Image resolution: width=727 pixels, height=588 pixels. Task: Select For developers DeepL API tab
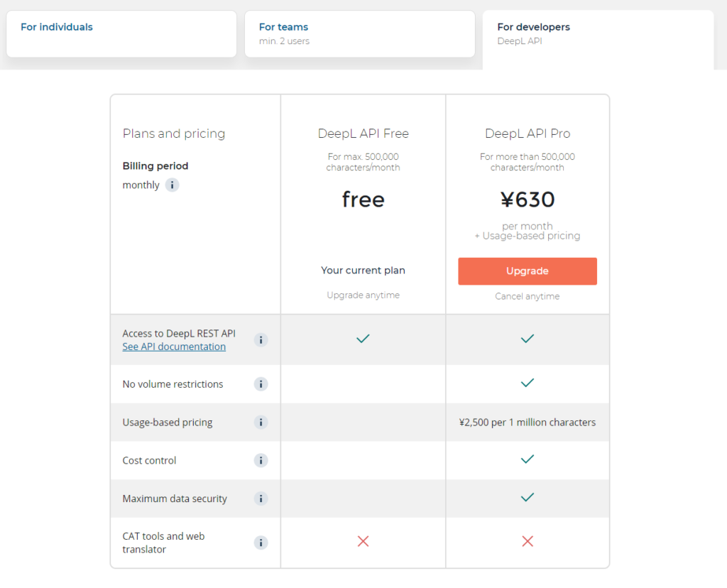tap(598, 40)
